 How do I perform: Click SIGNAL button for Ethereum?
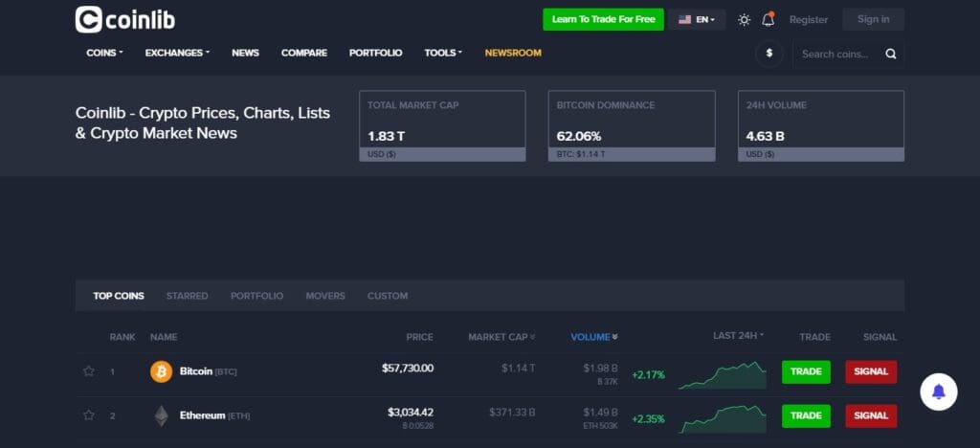pyautogui.click(x=871, y=415)
